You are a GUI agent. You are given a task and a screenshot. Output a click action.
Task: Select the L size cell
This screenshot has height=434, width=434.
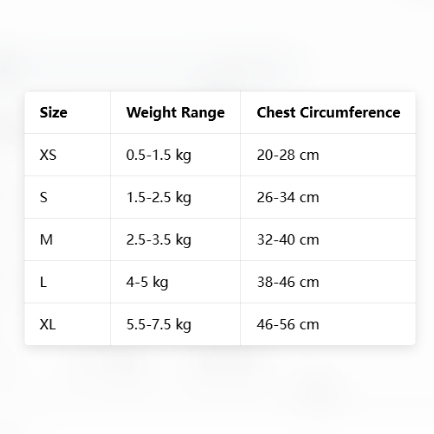pyautogui.click(x=67, y=282)
